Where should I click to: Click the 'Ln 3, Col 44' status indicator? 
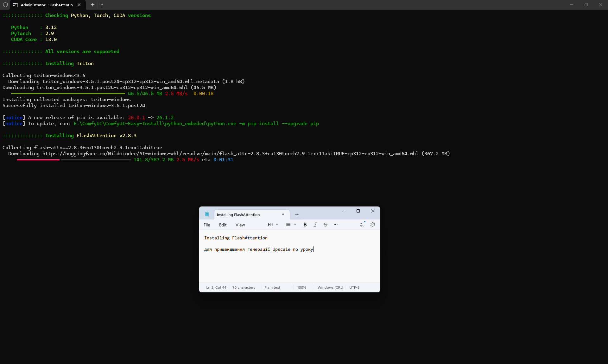(216, 287)
